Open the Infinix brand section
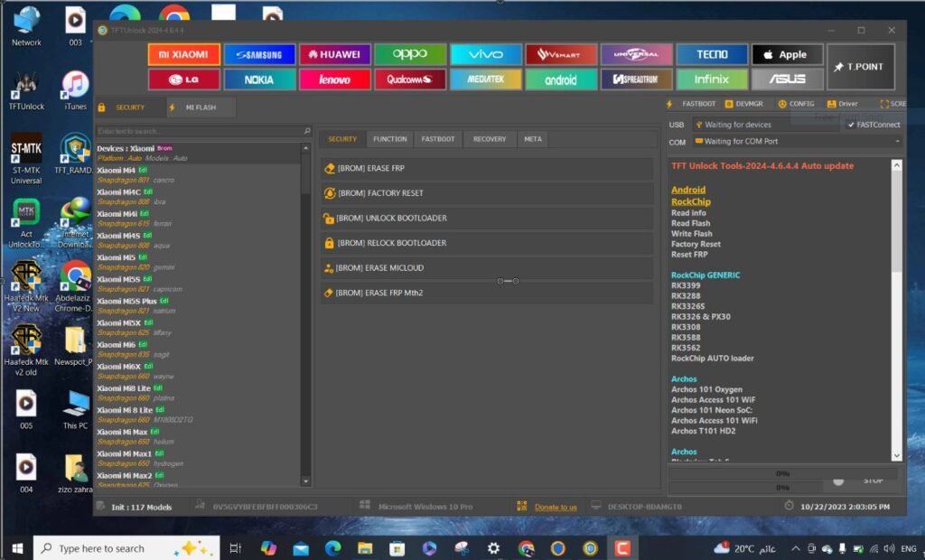 [712, 79]
